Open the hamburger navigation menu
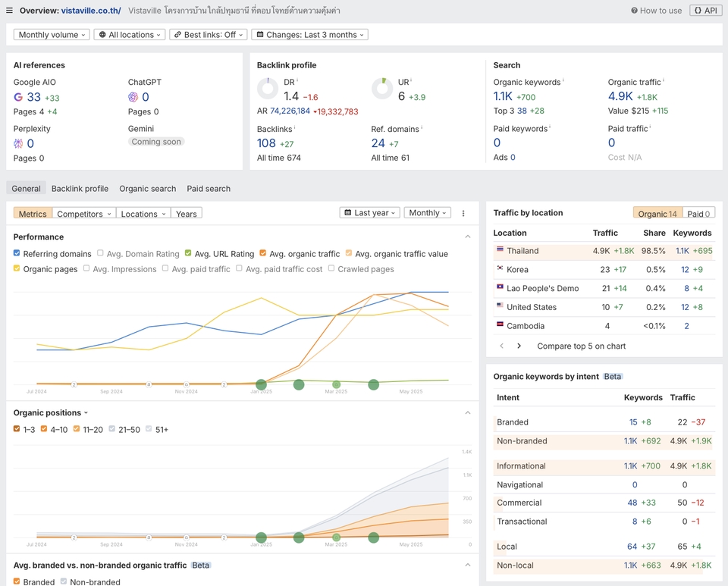Image resolution: width=728 pixels, height=586 pixels. 9,10
